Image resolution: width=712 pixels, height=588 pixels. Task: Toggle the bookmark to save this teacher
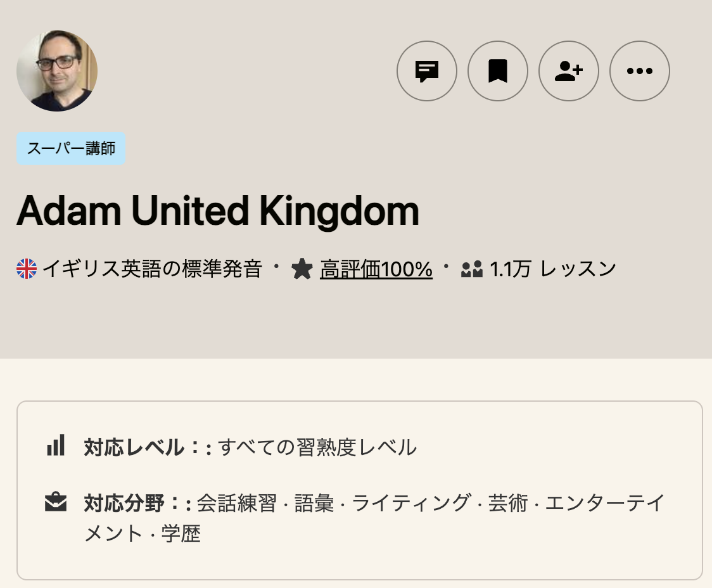click(498, 71)
